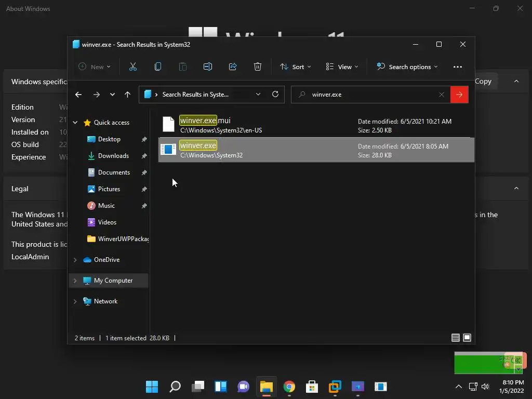This screenshot has height=399, width=532.
Task: Click the winver.exe application icon
Action: (x=168, y=149)
